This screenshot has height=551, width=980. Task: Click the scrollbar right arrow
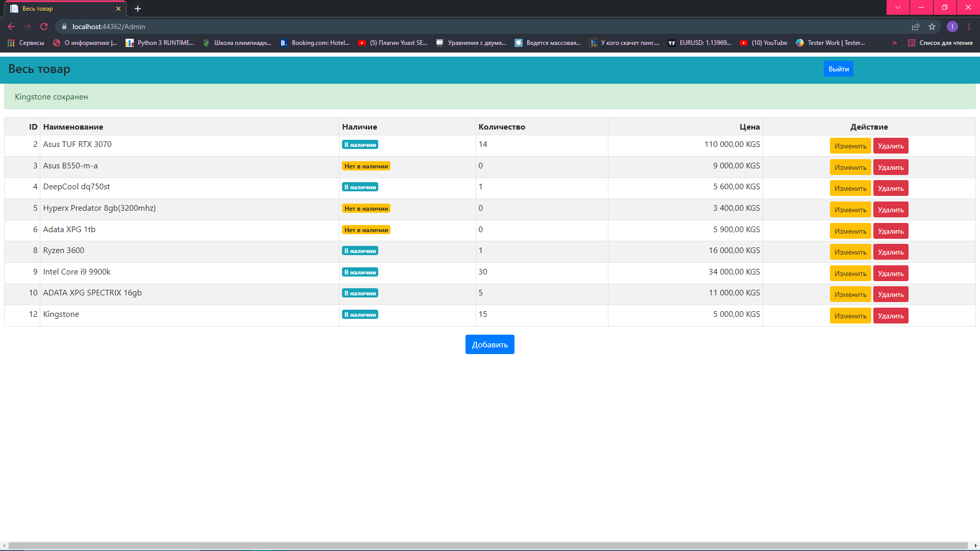(x=975, y=546)
